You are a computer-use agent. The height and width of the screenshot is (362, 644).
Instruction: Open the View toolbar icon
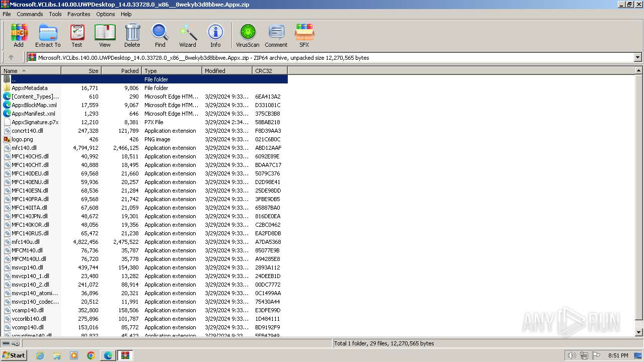pyautogui.click(x=105, y=36)
